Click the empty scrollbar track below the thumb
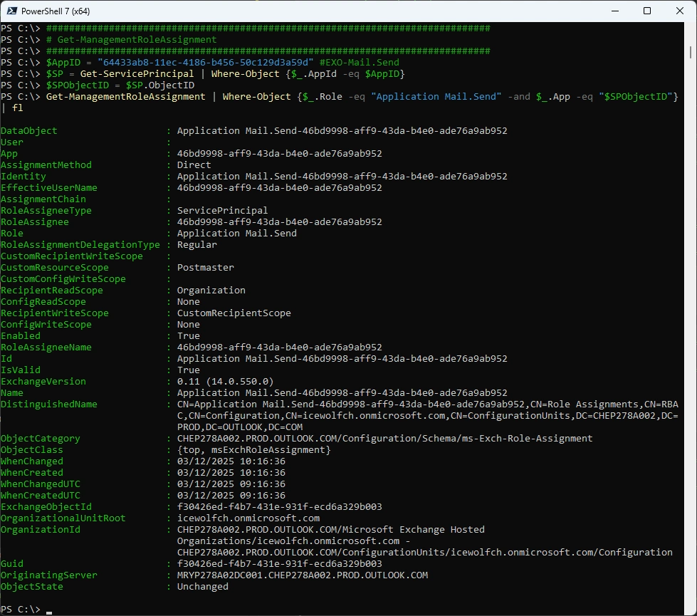The image size is (697, 616). point(691,356)
